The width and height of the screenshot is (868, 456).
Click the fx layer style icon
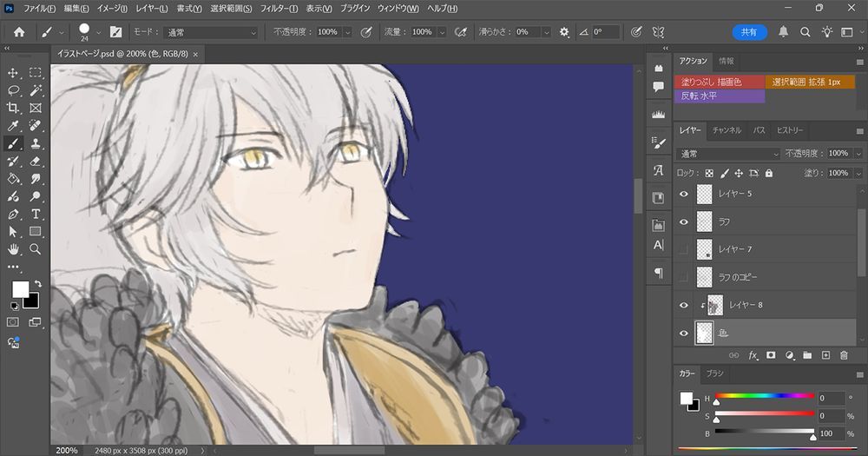tap(753, 355)
